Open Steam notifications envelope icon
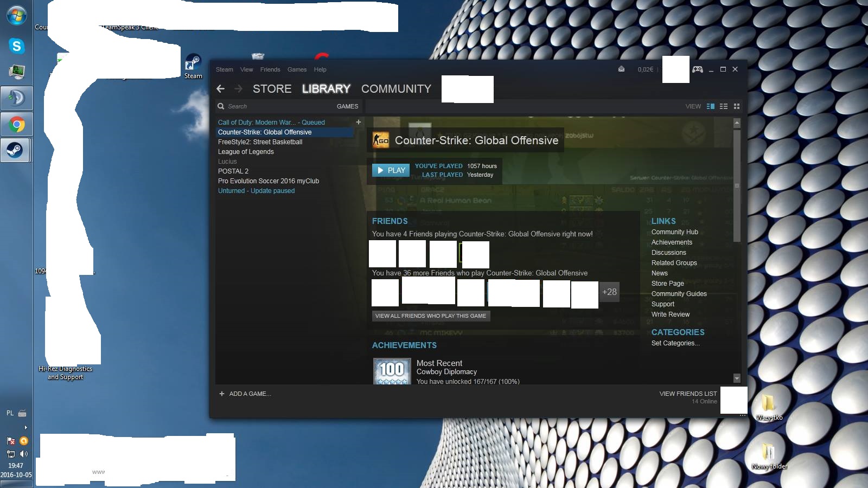Viewport: 868px width, 488px height. [x=621, y=69]
